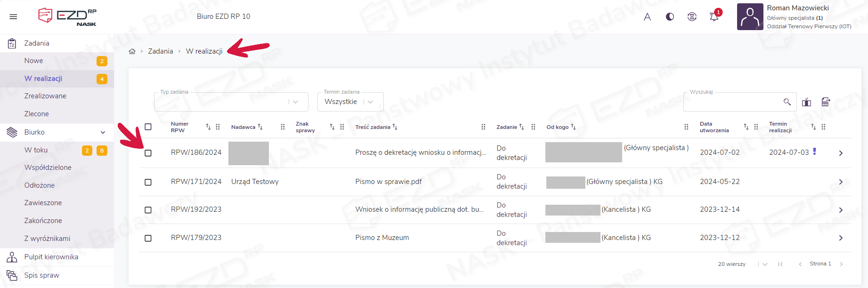Click the home icon in breadcrumb

coord(132,51)
